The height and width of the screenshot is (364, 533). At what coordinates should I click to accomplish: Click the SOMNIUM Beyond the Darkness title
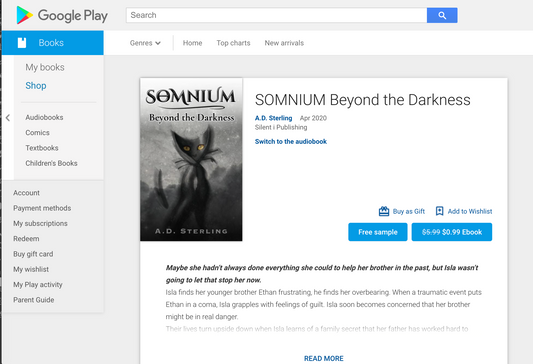tap(362, 100)
